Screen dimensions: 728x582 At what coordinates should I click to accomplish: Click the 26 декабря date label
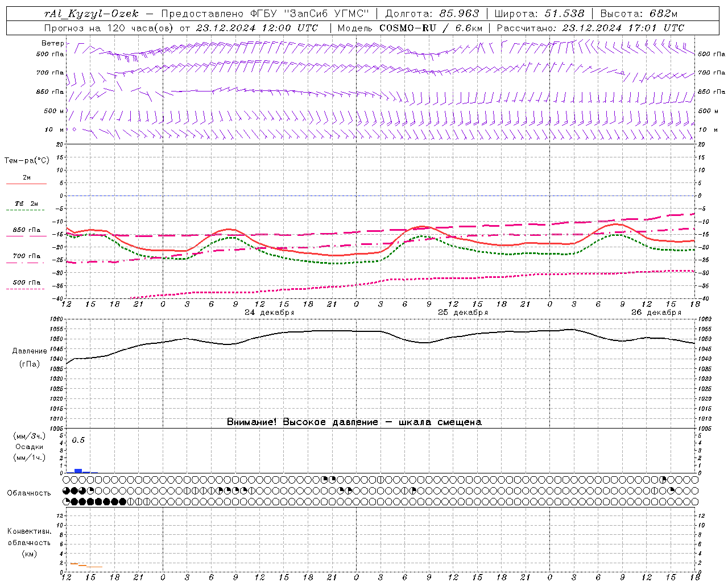[x=656, y=313]
